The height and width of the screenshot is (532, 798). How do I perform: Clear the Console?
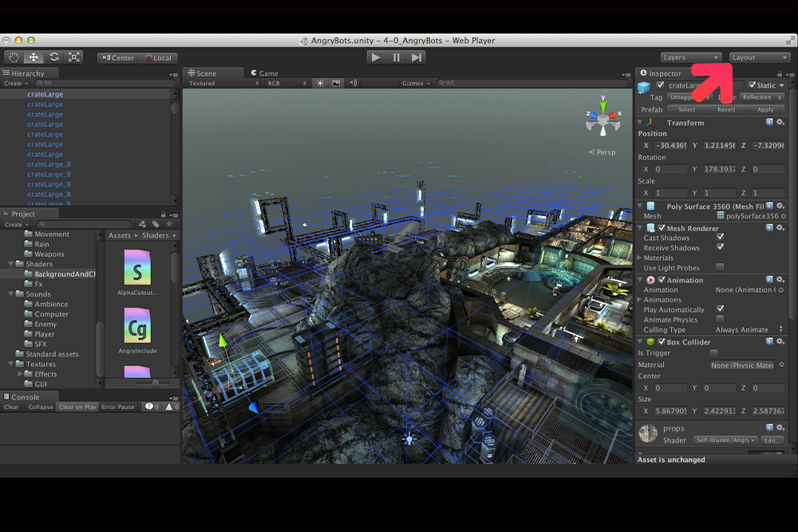pyautogui.click(x=11, y=407)
